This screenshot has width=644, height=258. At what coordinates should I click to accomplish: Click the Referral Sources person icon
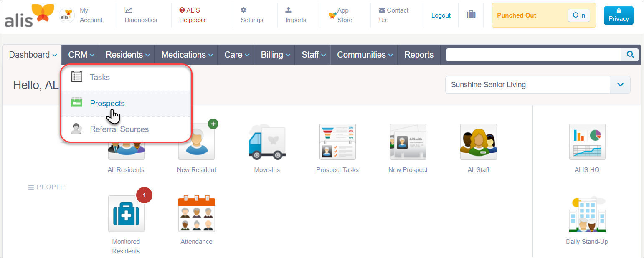tap(76, 129)
